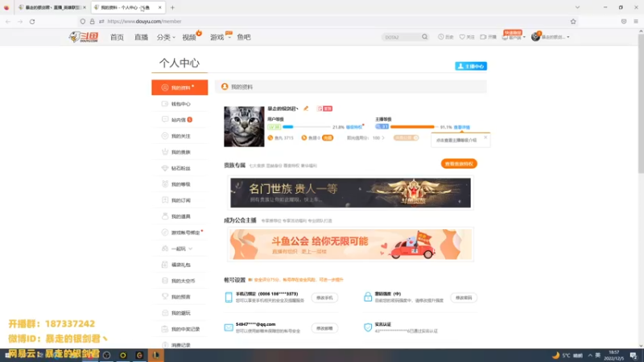Viewport: 644px width, 362px height.
Task: Click 鱼丸 3715 coin icon
Action: (270, 138)
